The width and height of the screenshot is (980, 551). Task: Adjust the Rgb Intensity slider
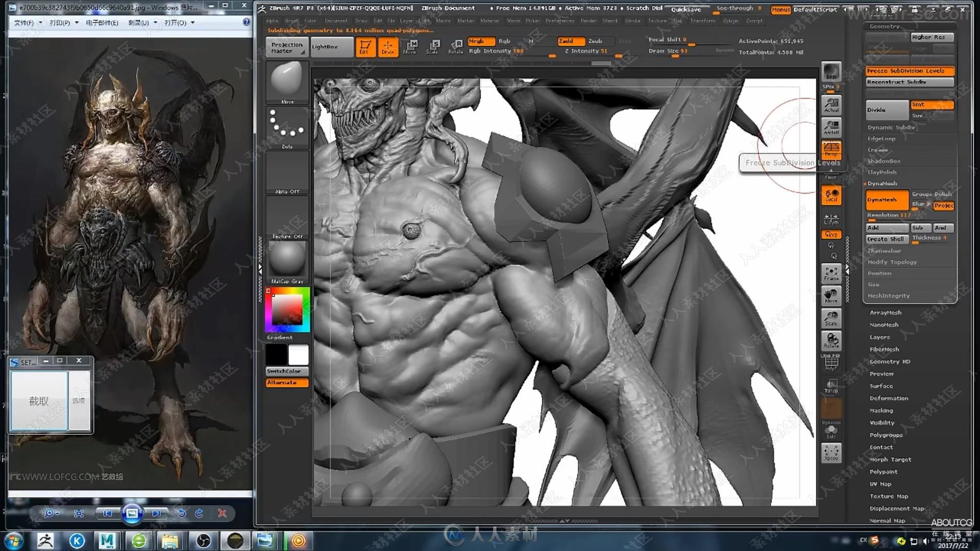click(512, 52)
